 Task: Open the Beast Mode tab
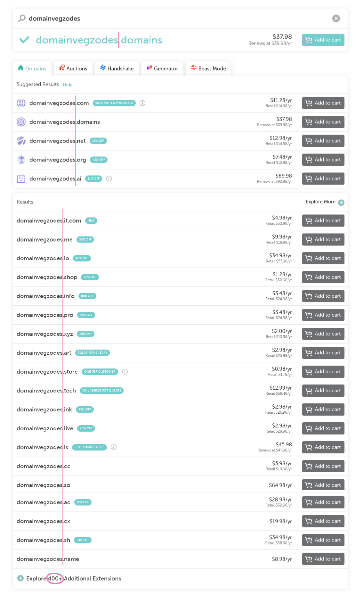208,69
